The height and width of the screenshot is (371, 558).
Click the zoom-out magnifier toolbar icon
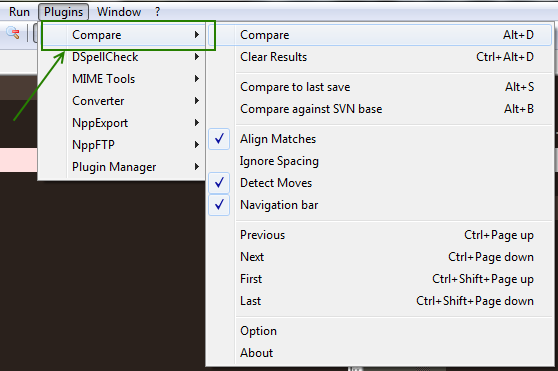[x=14, y=33]
